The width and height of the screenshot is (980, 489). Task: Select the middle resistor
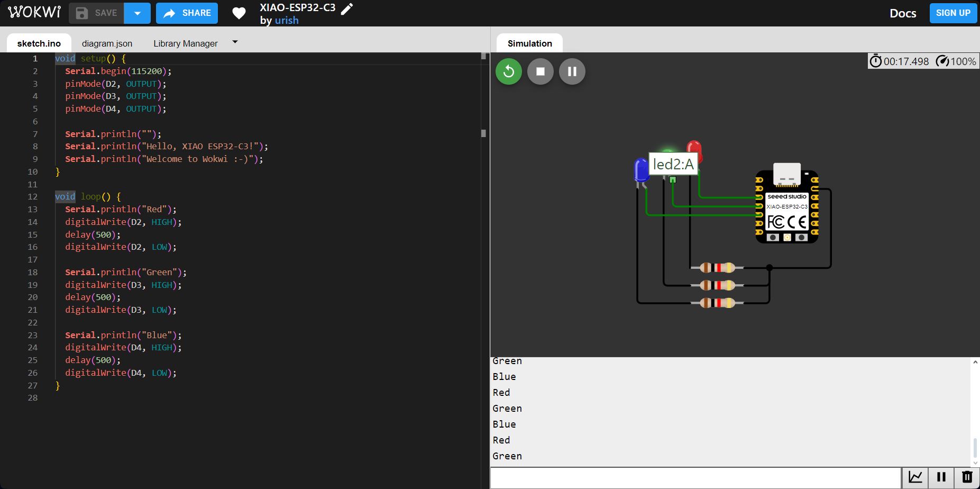717,285
